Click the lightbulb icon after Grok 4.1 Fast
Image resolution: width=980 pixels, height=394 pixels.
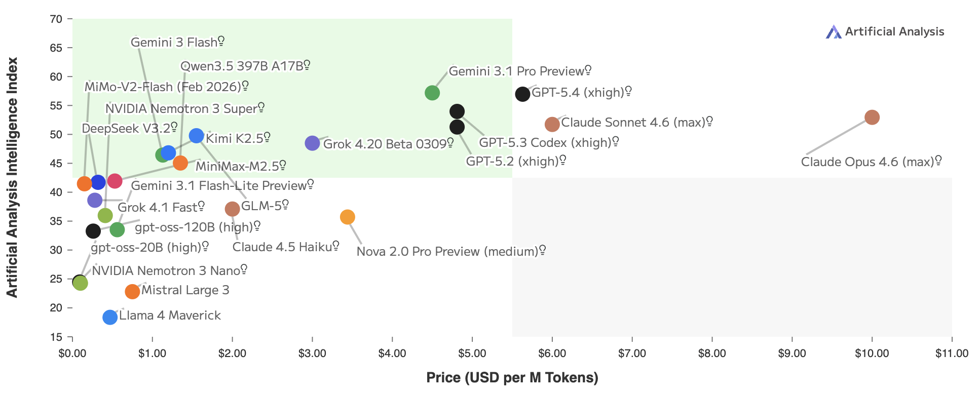(x=201, y=206)
